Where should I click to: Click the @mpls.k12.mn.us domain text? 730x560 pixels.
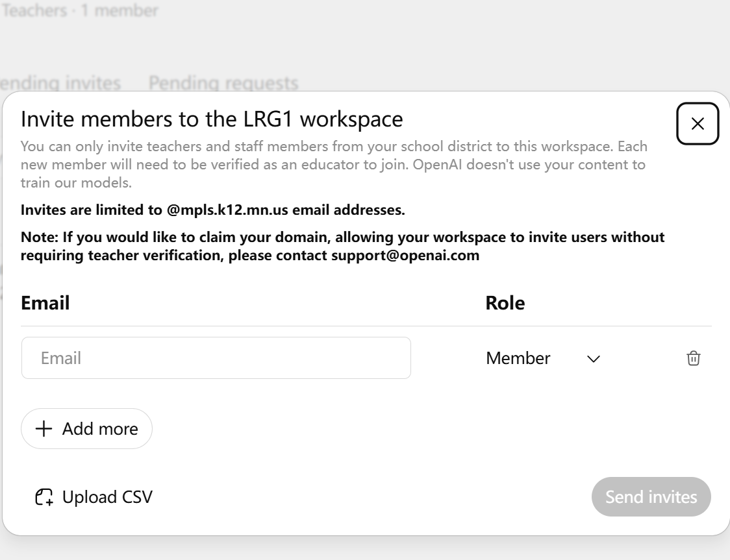(x=227, y=210)
